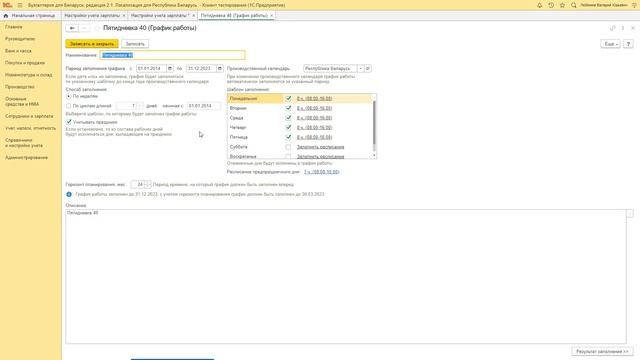Toggle Учитывать праздники checkbox

69,122
